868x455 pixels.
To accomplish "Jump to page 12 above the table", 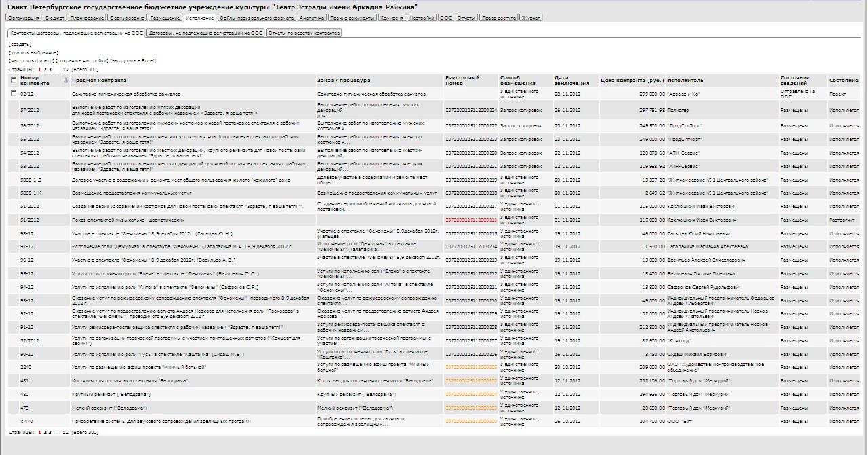I will 66,69.
